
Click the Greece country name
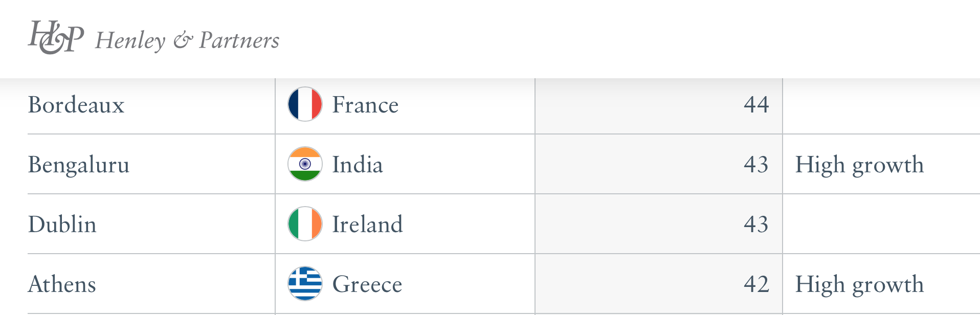[x=367, y=284]
